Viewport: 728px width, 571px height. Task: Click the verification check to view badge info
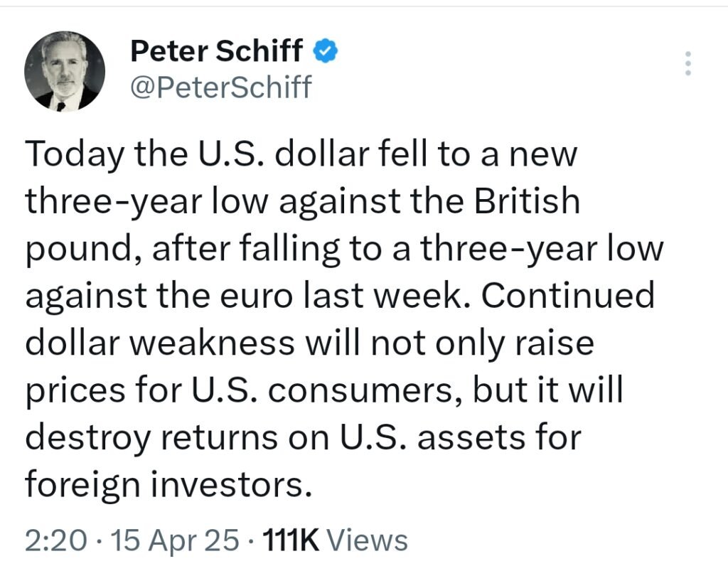(x=325, y=50)
